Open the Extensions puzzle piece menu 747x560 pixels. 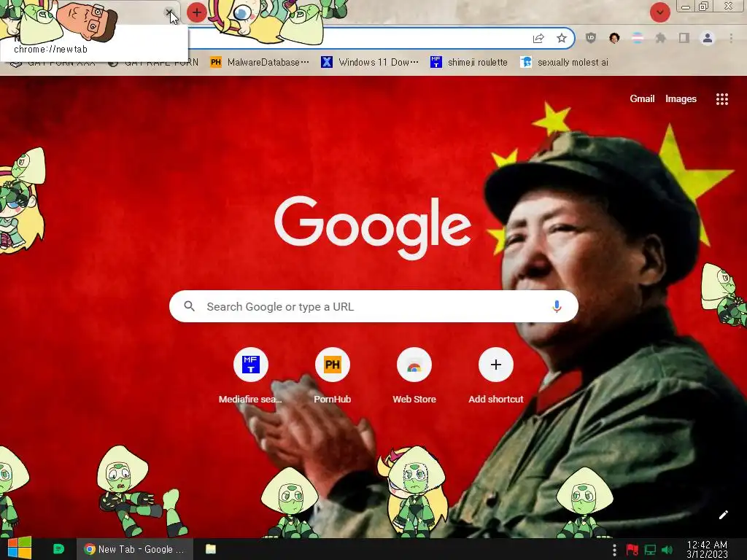click(661, 38)
